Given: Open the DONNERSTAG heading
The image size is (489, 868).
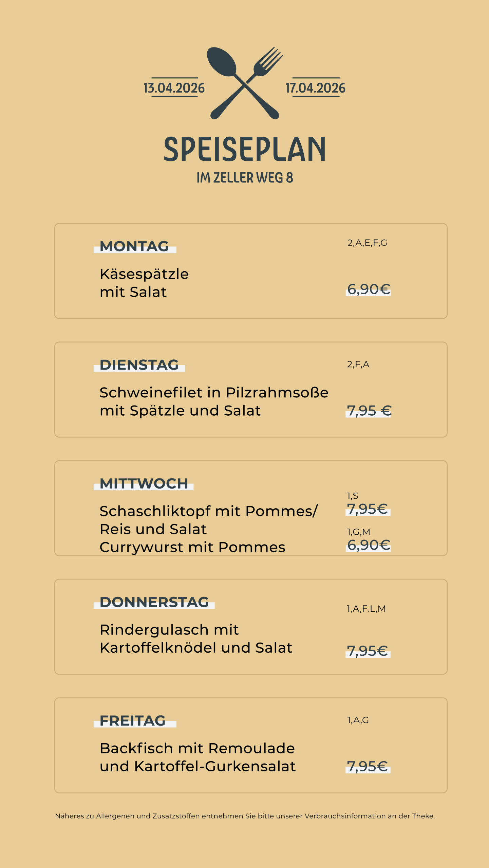Looking at the screenshot, I should coord(154,602).
